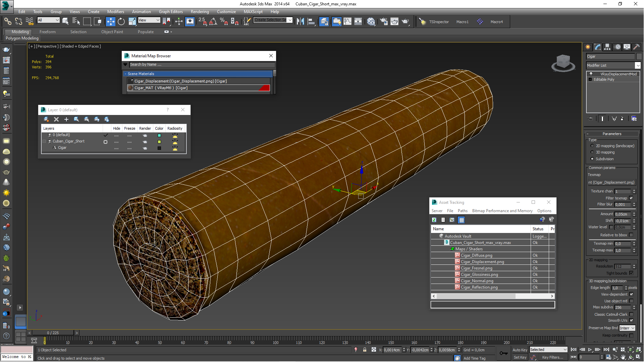Click the Auto Key button
The image size is (644, 362).
pos(520,350)
